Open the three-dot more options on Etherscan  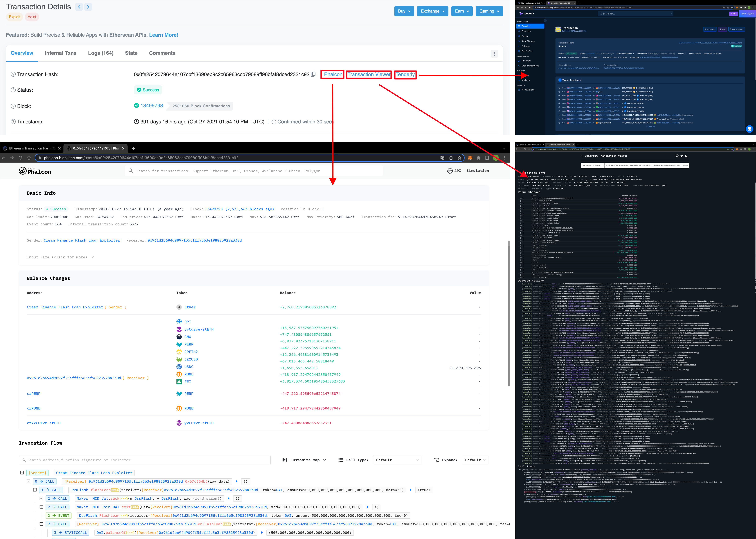(x=494, y=54)
